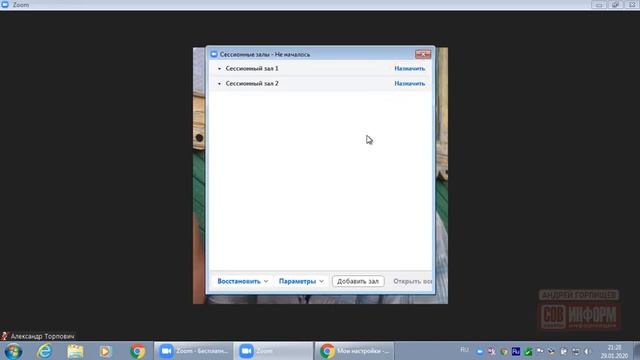Select the Сессионный зал 1 label
640x360 pixels.
click(252, 69)
